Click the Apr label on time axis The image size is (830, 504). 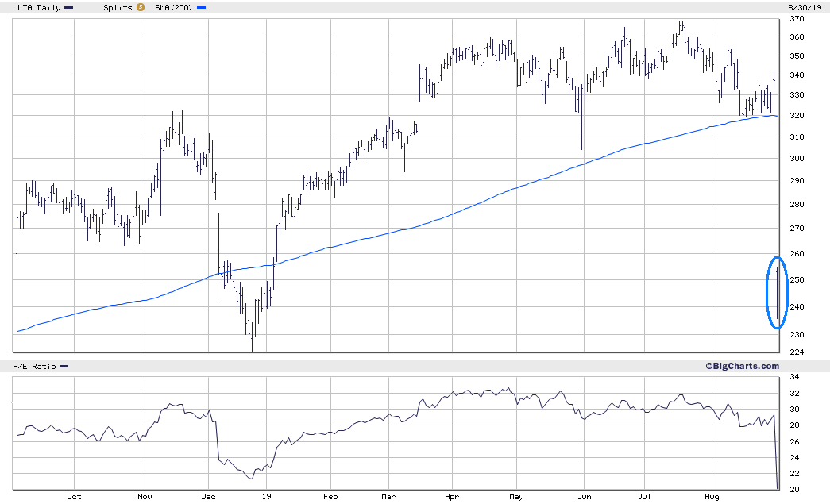pos(452,497)
